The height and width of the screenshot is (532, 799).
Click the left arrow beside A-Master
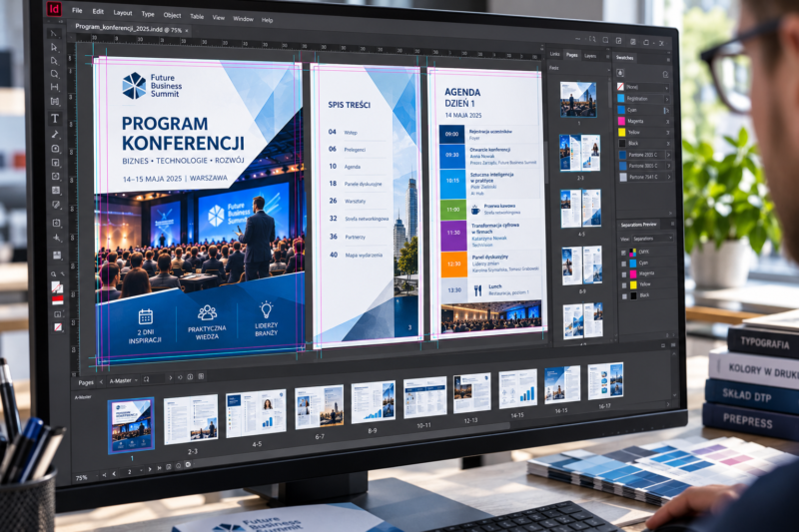pyautogui.click(x=102, y=382)
